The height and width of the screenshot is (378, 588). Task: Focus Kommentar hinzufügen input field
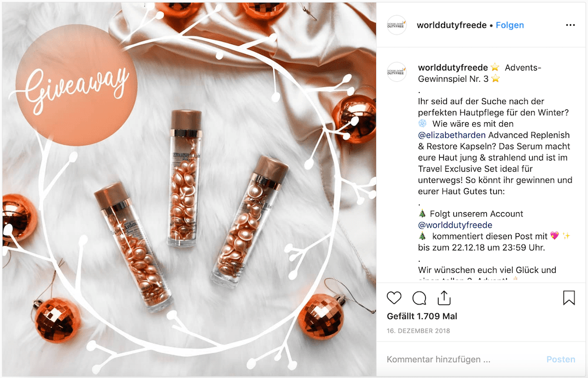click(x=465, y=359)
